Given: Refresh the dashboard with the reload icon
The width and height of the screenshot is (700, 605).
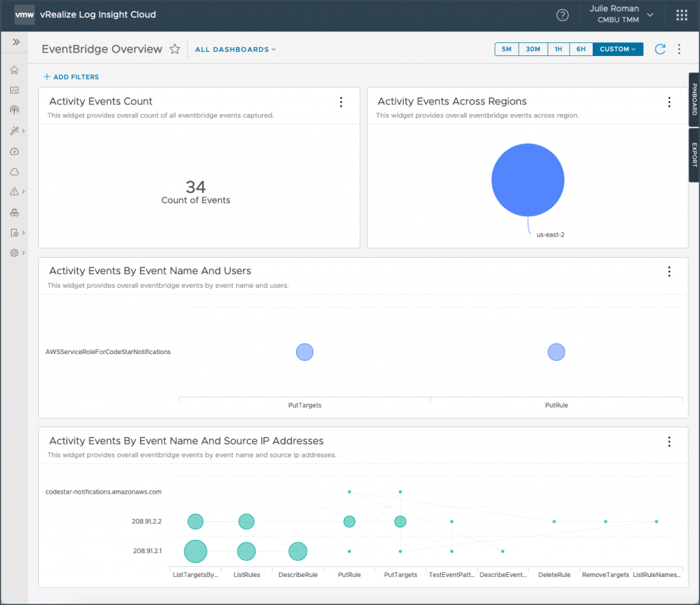Looking at the screenshot, I should pos(660,49).
